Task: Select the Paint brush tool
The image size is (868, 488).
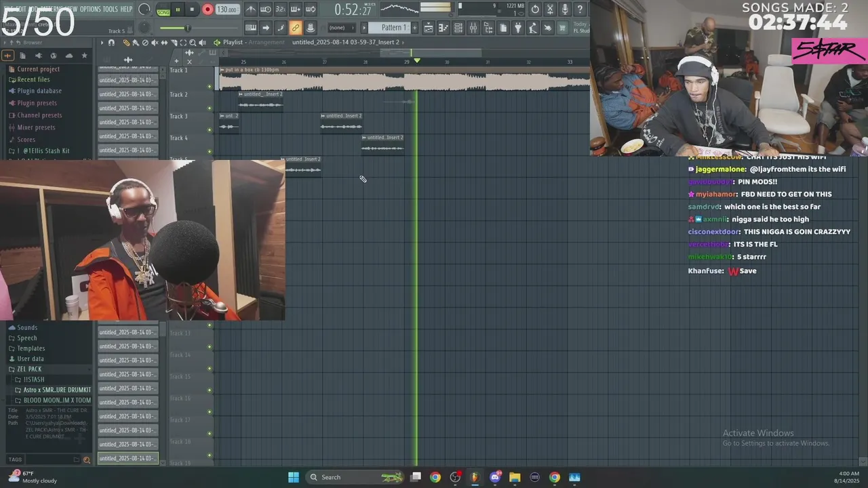Action: (x=136, y=43)
